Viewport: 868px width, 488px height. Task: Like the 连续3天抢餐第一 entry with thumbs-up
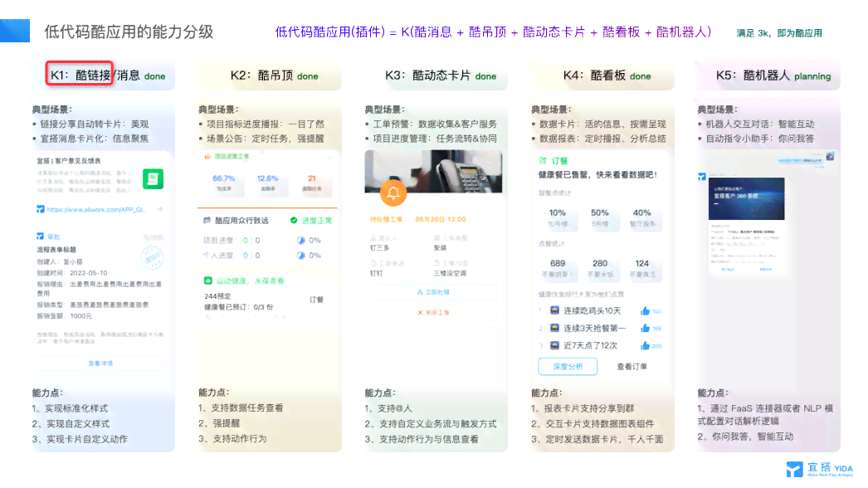645,328
